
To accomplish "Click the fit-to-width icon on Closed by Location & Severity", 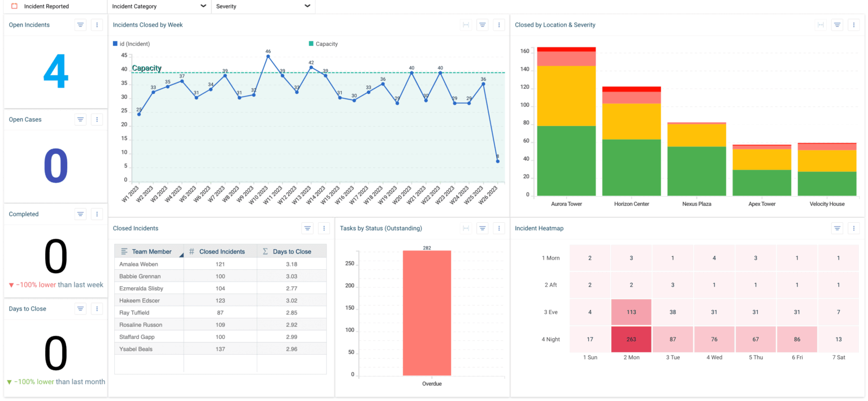I will click(x=821, y=25).
